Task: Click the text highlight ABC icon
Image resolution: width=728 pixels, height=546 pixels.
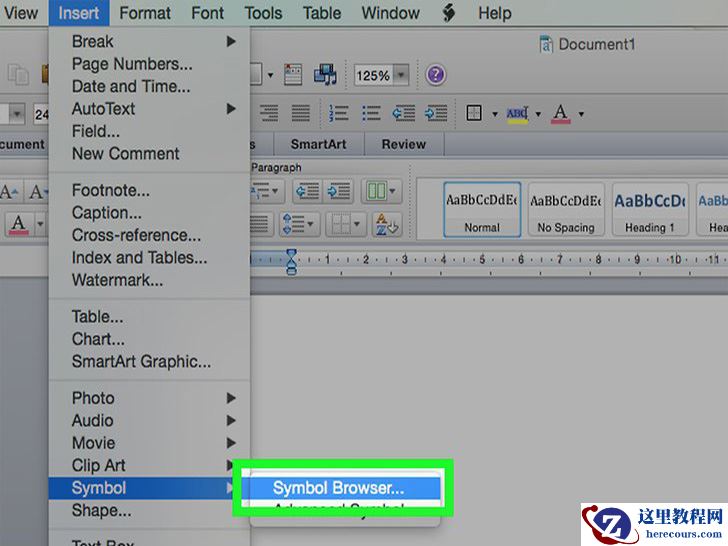Action: tap(517, 114)
